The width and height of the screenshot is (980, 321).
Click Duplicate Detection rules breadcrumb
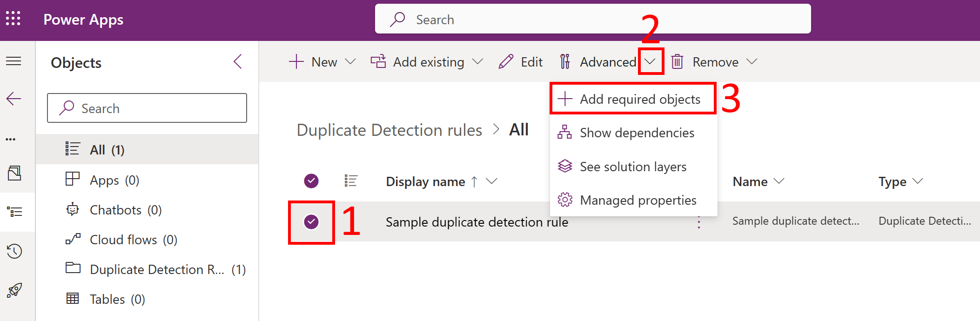pyautogui.click(x=389, y=130)
